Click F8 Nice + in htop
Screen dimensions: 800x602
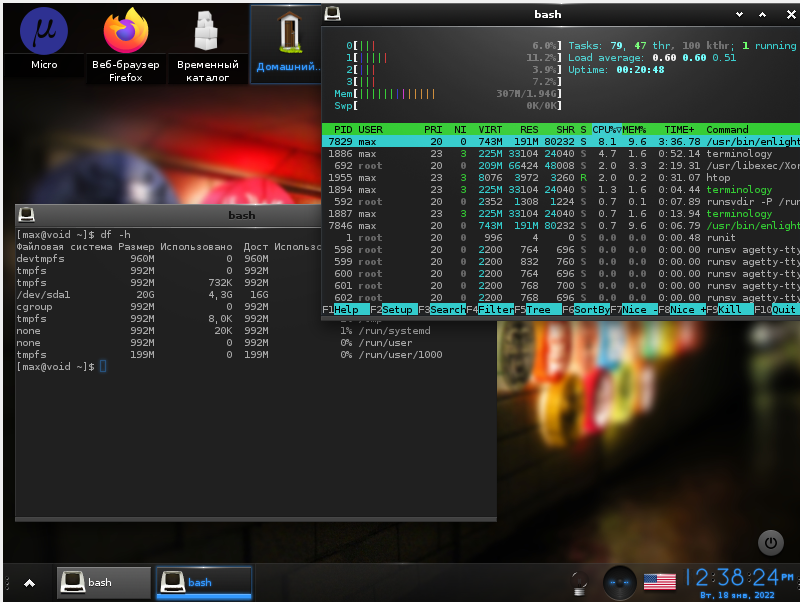tap(682, 310)
